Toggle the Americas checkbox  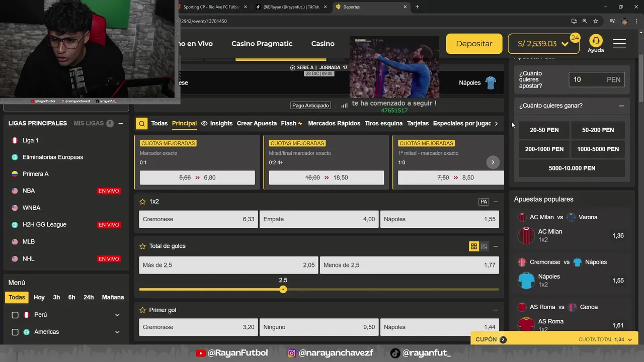[15, 332]
